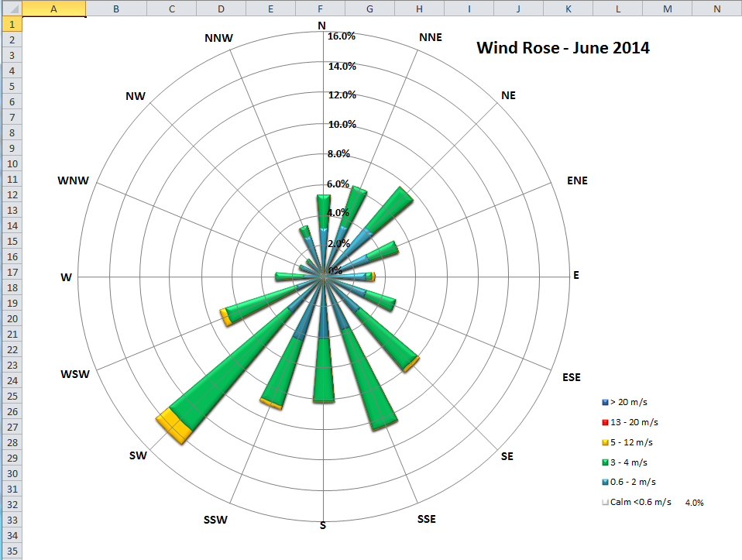Click the "SW" direction label
This screenshot has height=560, width=742.
click(x=139, y=455)
